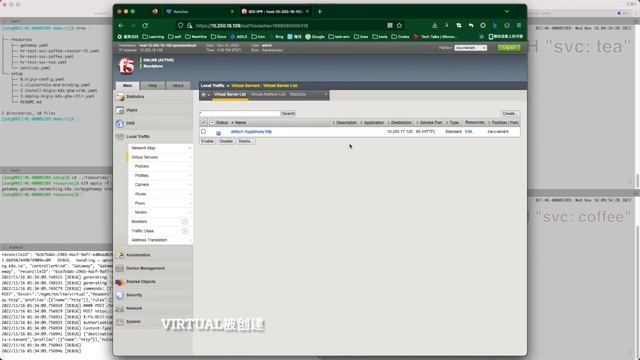This screenshot has width=640, height=360.
Task: Click the browser back arrow
Action: pos(121,25)
